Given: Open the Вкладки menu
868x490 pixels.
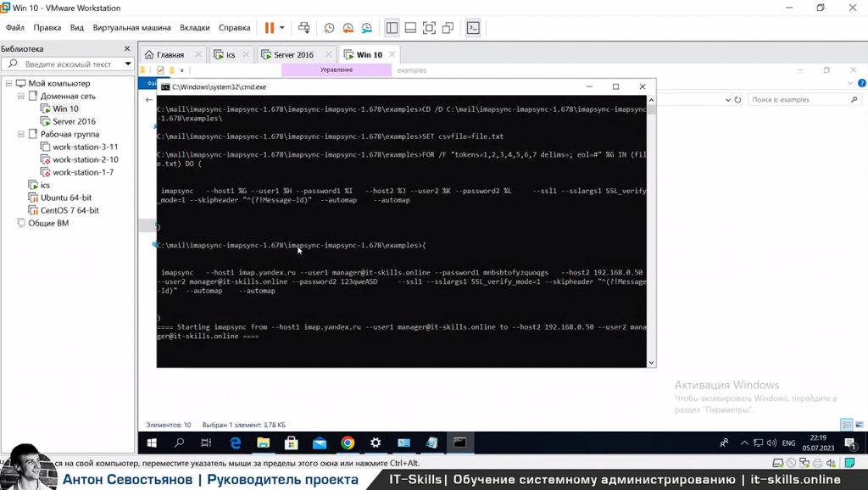Looking at the screenshot, I should pyautogui.click(x=195, y=28).
